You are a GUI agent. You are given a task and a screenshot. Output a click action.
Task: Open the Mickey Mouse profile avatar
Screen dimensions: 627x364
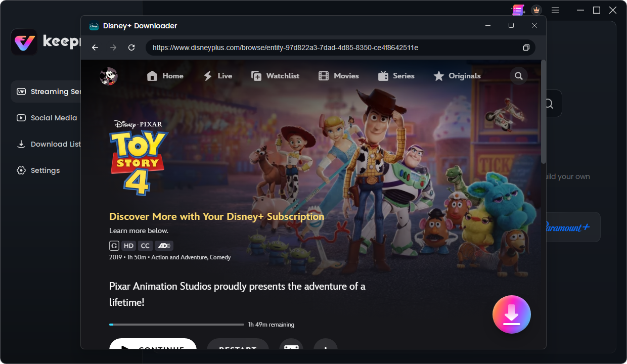[109, 76]
